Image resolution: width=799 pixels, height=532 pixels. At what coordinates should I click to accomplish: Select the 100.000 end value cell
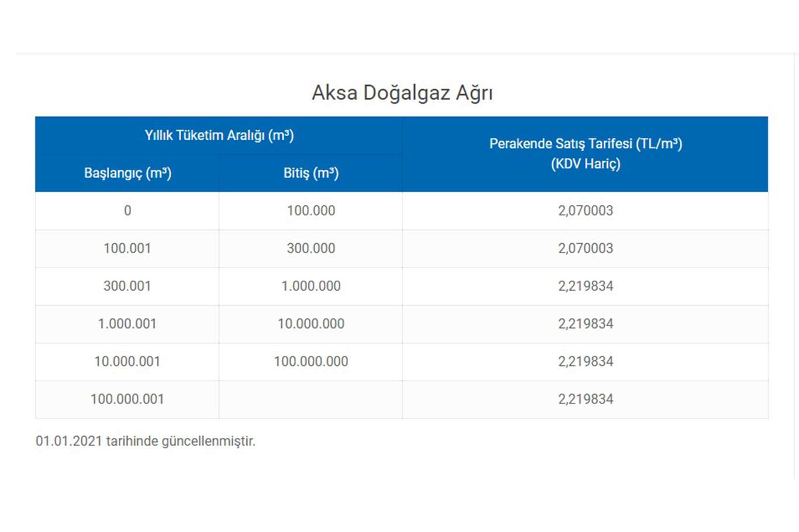point(311,210)
